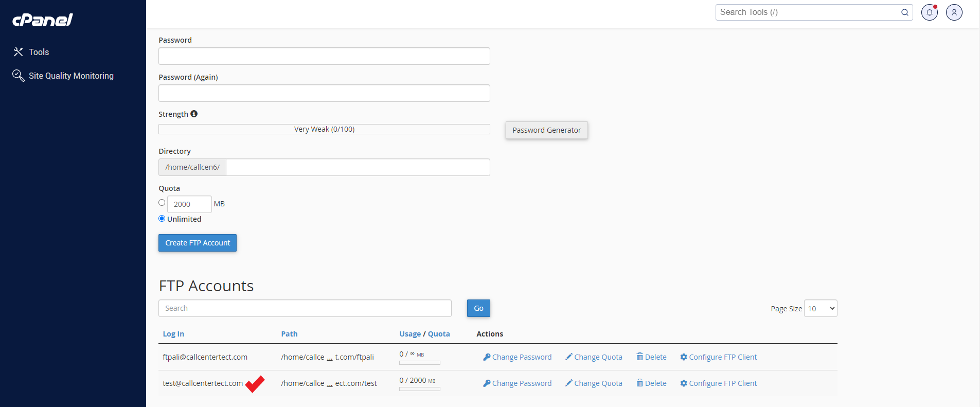
Task: Click the Password Generator button
Action: point(546,130)
